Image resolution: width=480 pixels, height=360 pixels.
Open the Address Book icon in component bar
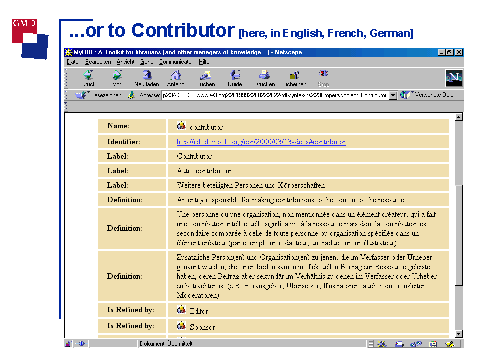point(433,344)
